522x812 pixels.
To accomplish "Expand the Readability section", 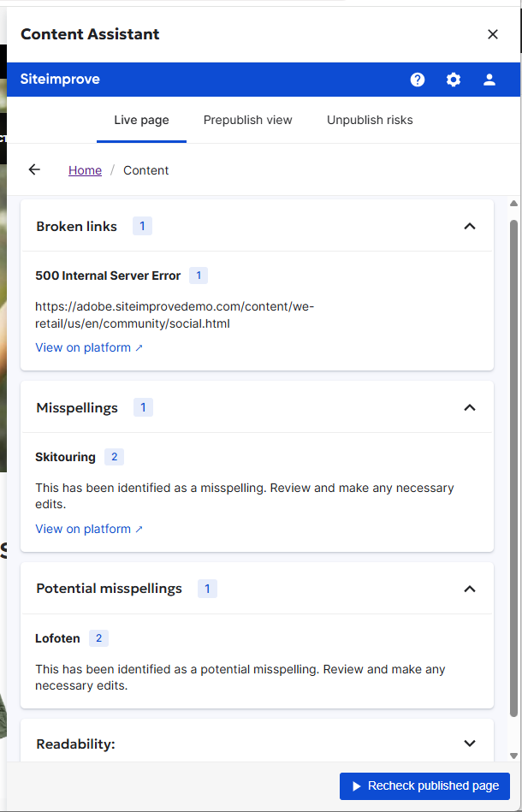I will [469, 744].
